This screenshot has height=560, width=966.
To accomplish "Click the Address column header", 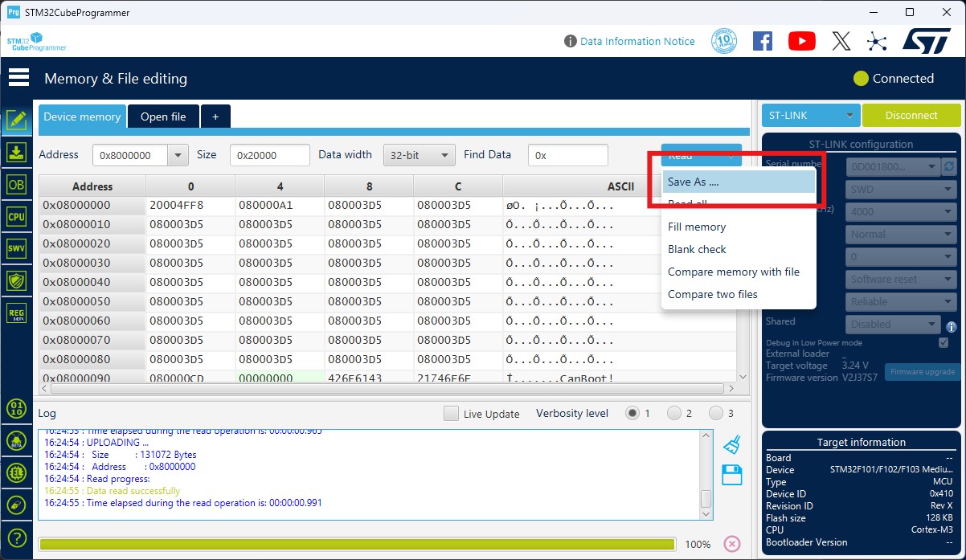I will (92, 186).
